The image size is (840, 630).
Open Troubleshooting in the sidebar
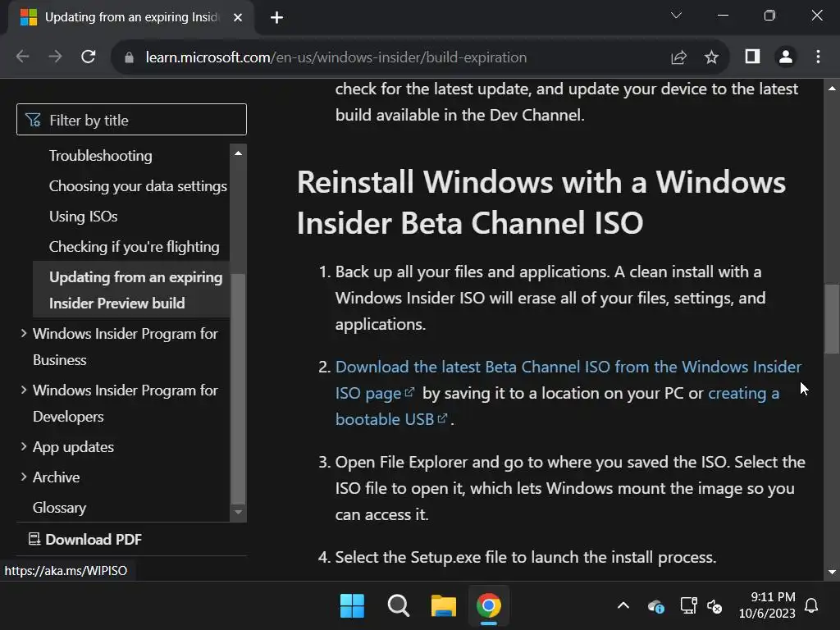click(101, 156)
